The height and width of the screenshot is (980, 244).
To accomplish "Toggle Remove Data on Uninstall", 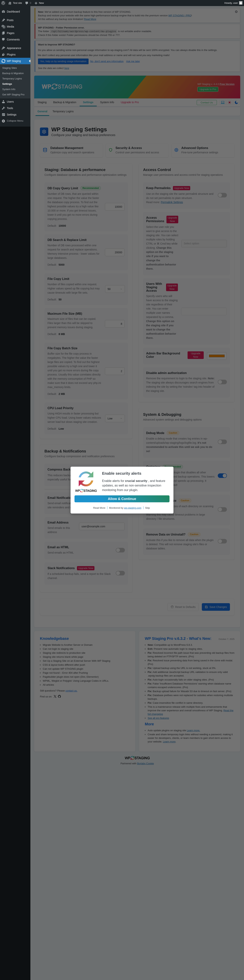I will [222, 541].
